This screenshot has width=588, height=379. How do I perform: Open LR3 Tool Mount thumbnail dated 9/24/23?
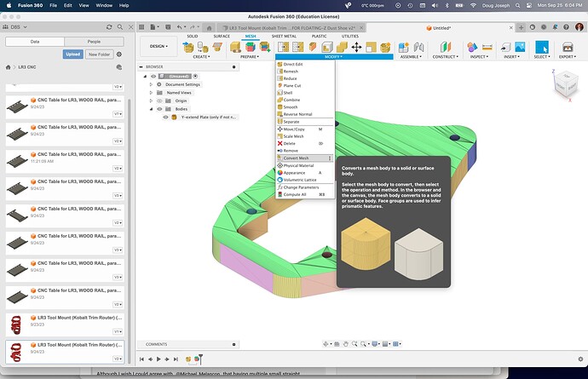click(15, 352)
